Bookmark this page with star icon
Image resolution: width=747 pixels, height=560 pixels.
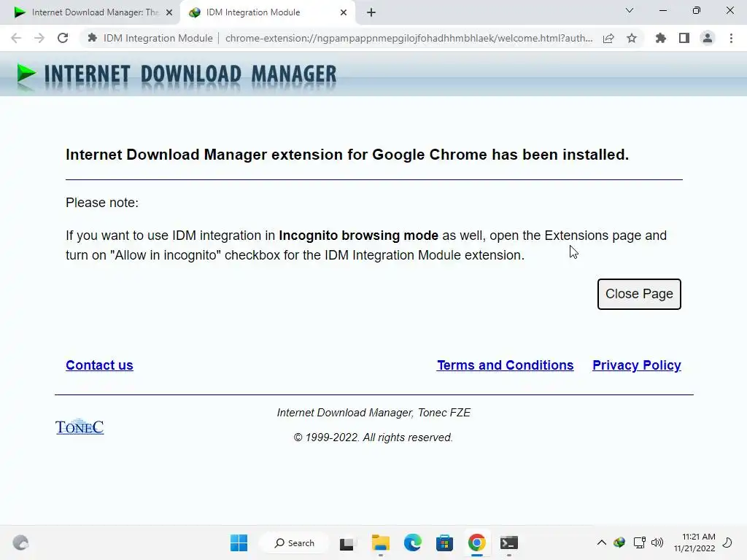click(x=632, y=38)
